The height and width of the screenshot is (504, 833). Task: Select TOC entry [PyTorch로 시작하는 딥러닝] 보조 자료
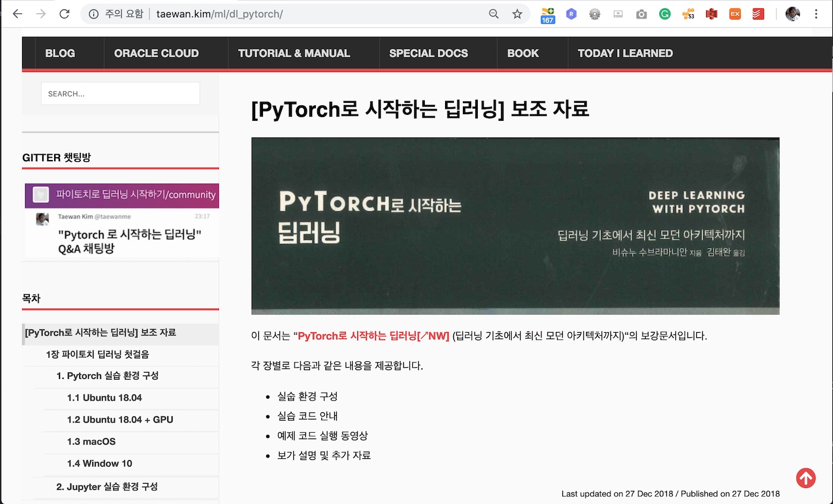tap(101, 333)
